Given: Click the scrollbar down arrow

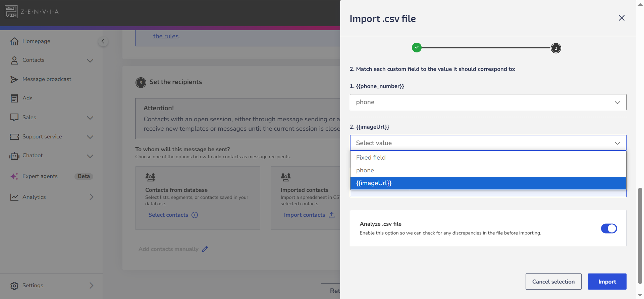Looking at the screenshot, I should (640, 295).
